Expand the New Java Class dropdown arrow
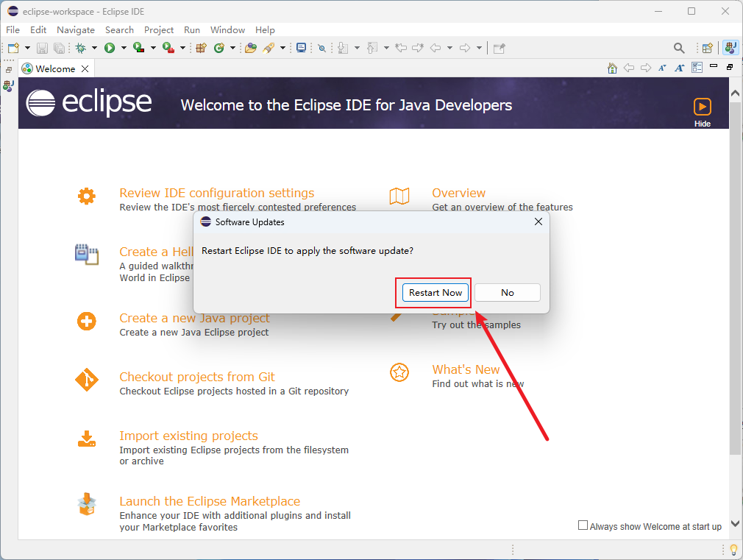 (232, 48)
